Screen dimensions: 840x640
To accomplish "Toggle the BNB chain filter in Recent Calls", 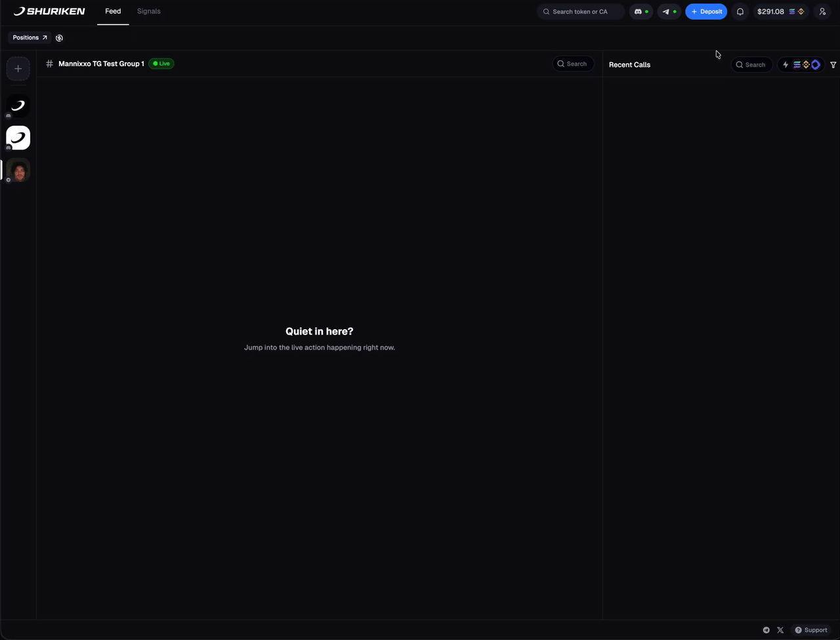I will pyautogui.click(x=805, y=64).
